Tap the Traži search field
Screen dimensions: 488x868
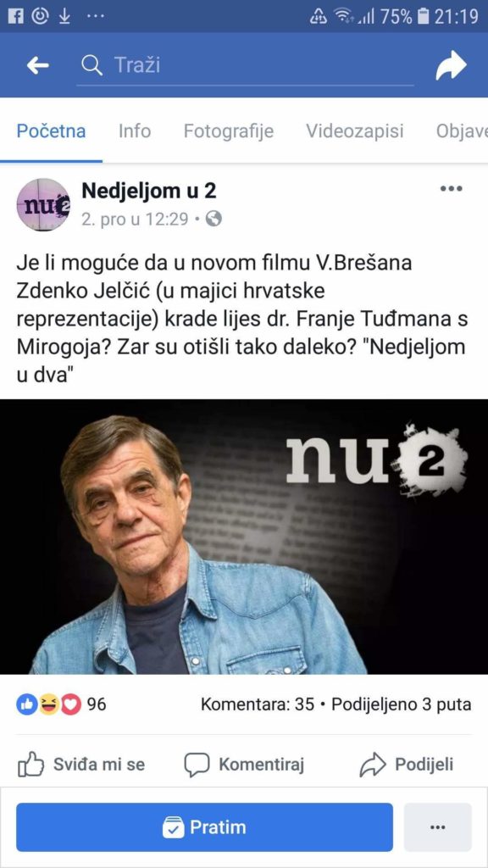(x=245, y=66)
